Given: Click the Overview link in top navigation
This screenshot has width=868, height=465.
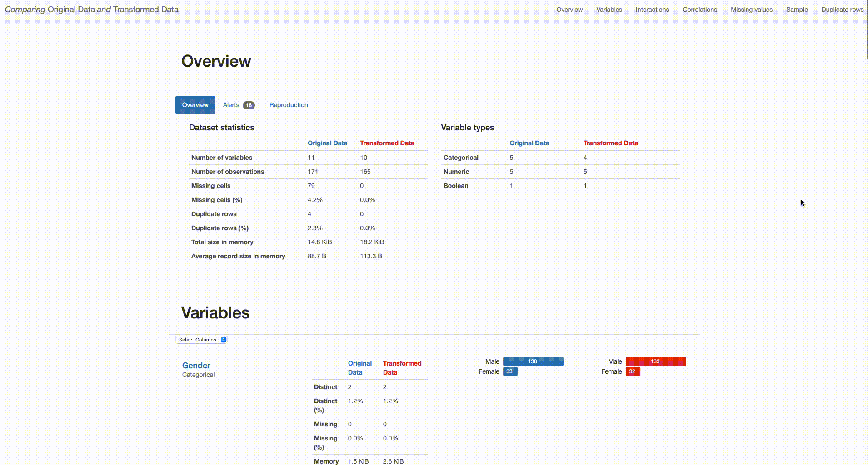Looking at the screenshot, I should pyautogui.click(x=569, y=10).
